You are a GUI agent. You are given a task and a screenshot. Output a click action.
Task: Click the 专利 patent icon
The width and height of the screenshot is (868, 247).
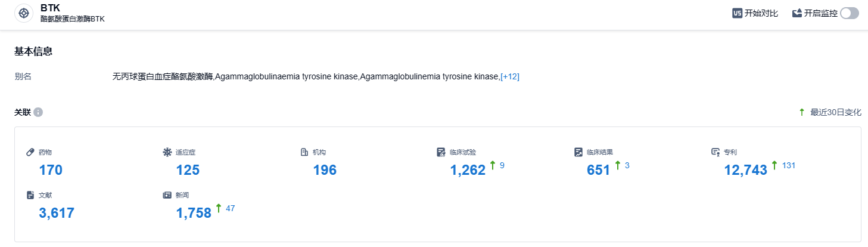pos(715,152)
